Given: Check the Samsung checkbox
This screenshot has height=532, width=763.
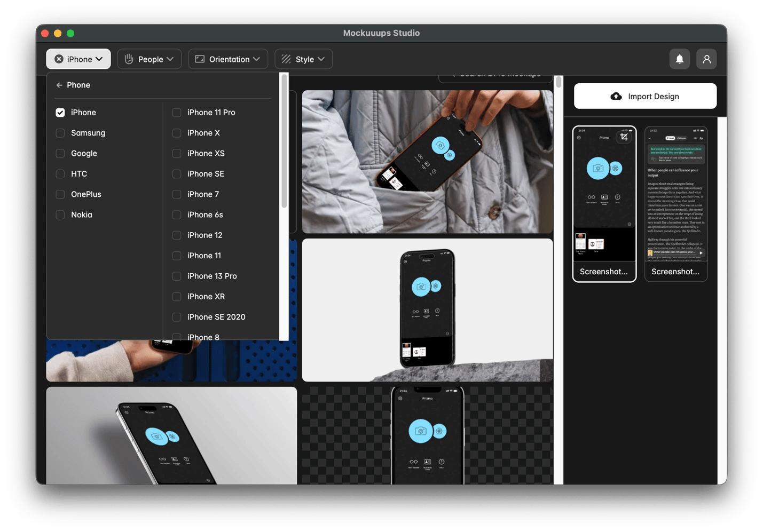Looking at the screenshot, I should [x=60, y=133].
